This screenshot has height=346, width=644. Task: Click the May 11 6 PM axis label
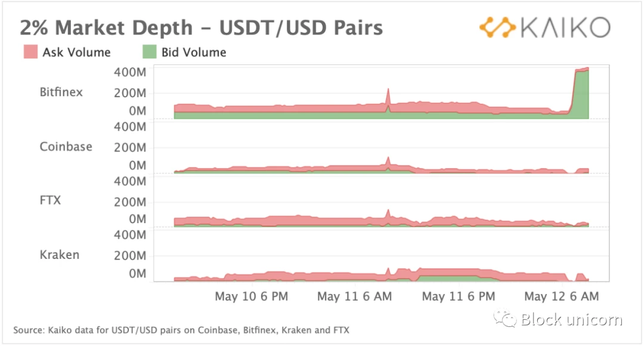click(459, 296)
